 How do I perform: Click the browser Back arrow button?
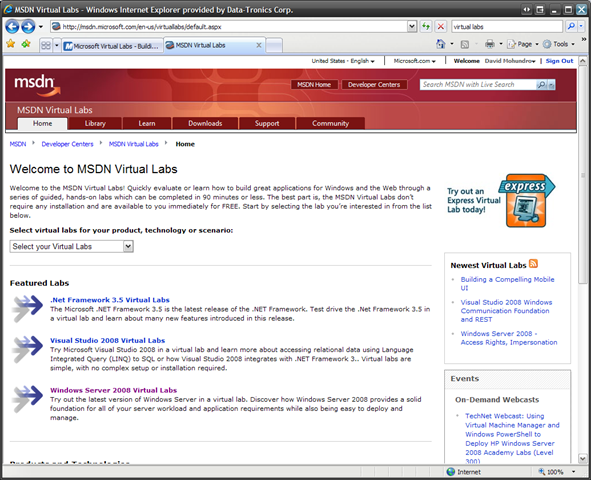(12, 27)
